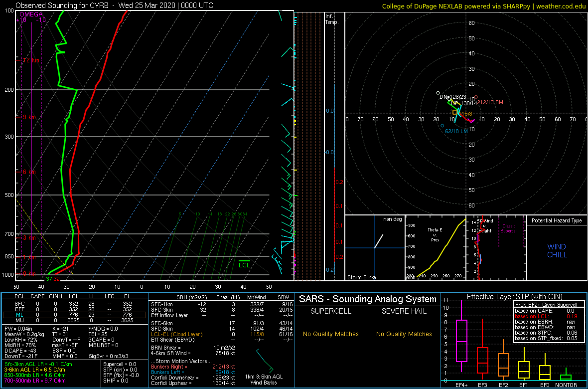This screenshot has height=389, width=588.
Task: Click the 62/18 LM hodograph marker
Action: pos(442,126)
